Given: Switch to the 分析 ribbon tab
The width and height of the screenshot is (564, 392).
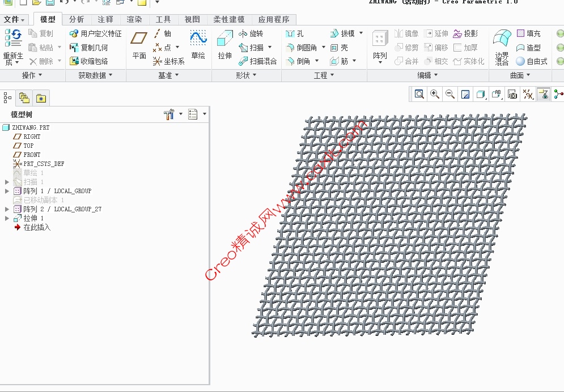Looking at the screenshot, I should tap(77, 19).
